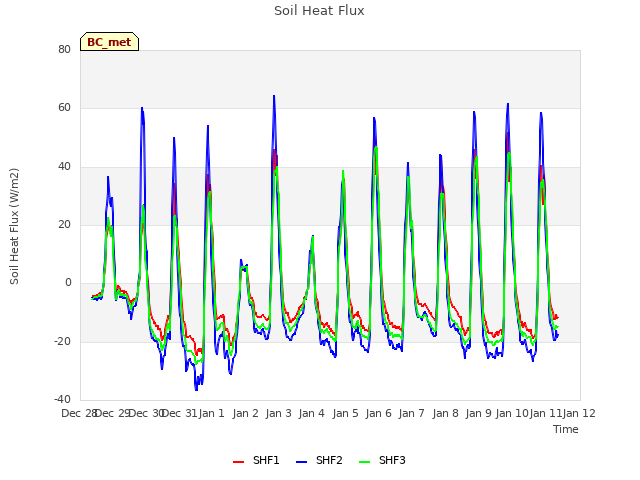Click the Time axis label
Image resolution: width=640 pixels, height=480 pixels.
[566, 429]
